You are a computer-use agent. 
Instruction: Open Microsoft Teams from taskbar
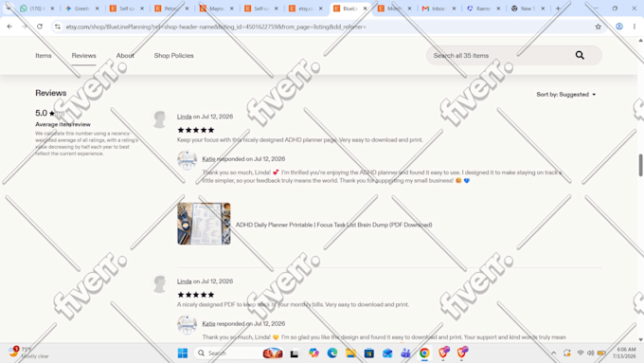(x=405, y=354)
